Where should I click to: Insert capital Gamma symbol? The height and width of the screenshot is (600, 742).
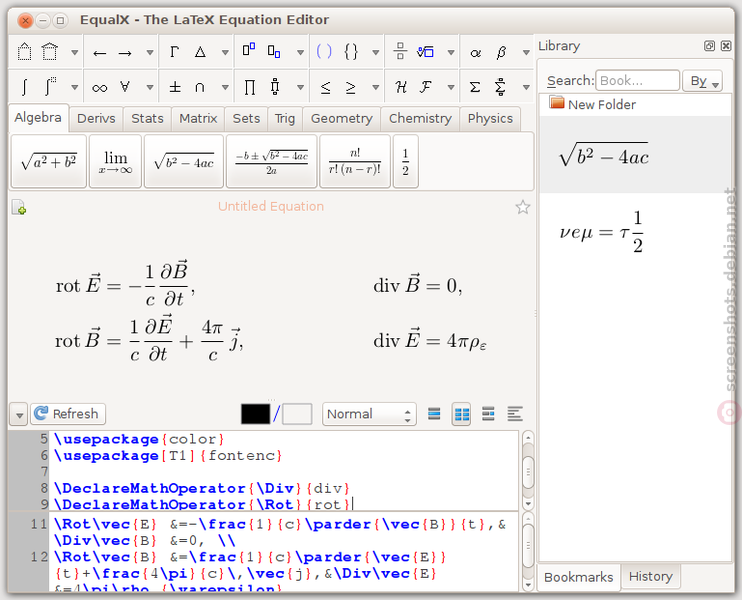pos(174,52)
